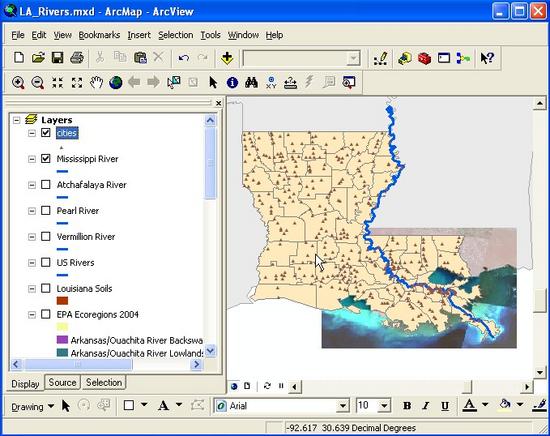Open the red ArcToolbox icon
Viewport: 550px width, 436px height.
coord(424,58)
